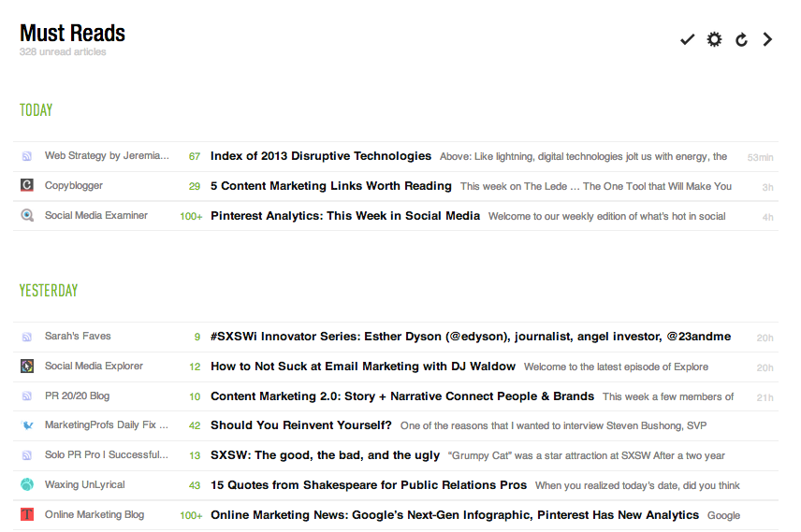
Task: Click the 29 count for Copyblogger
Action: pos(195,186)
